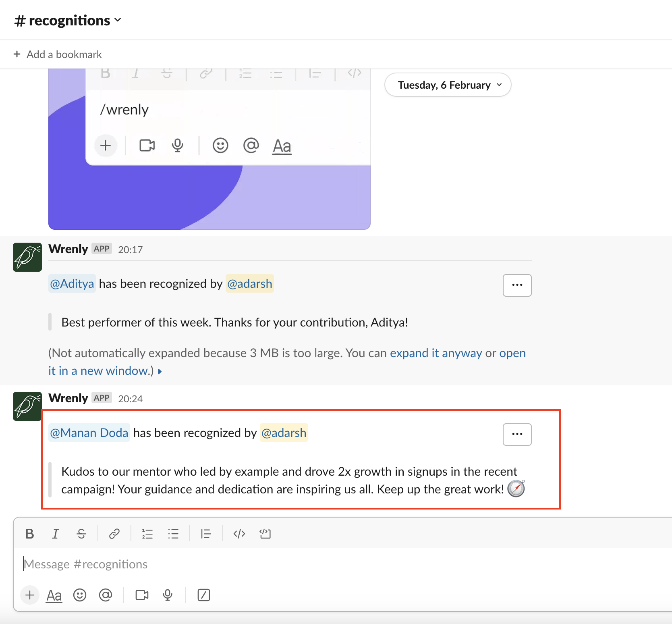Toggle bold formatting in composer
The image size is (672, 624).
30,534
